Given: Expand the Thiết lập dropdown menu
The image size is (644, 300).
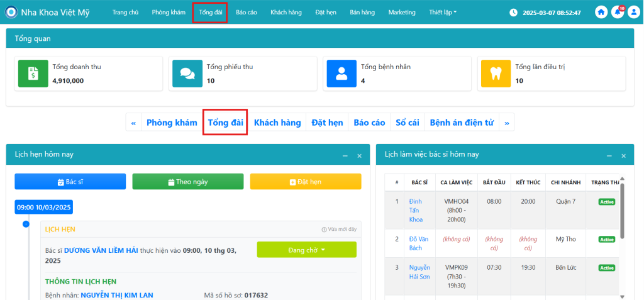Looking at the screenshot, I should coord(443,13).
